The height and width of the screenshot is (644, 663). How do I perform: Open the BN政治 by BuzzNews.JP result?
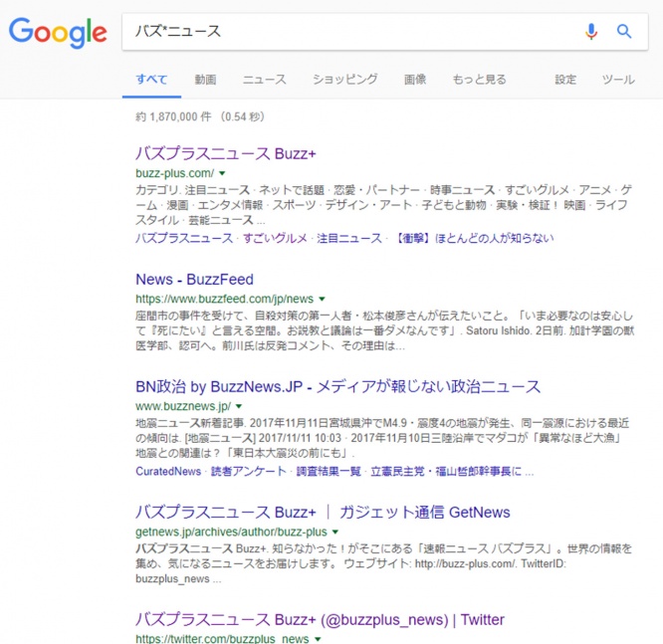pos(337,387)
